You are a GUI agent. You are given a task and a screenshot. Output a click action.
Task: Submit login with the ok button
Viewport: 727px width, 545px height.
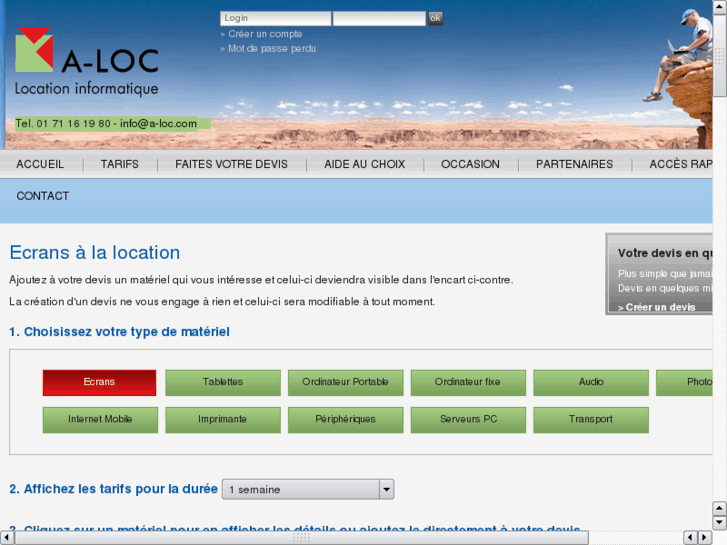[x=435, y=18]
